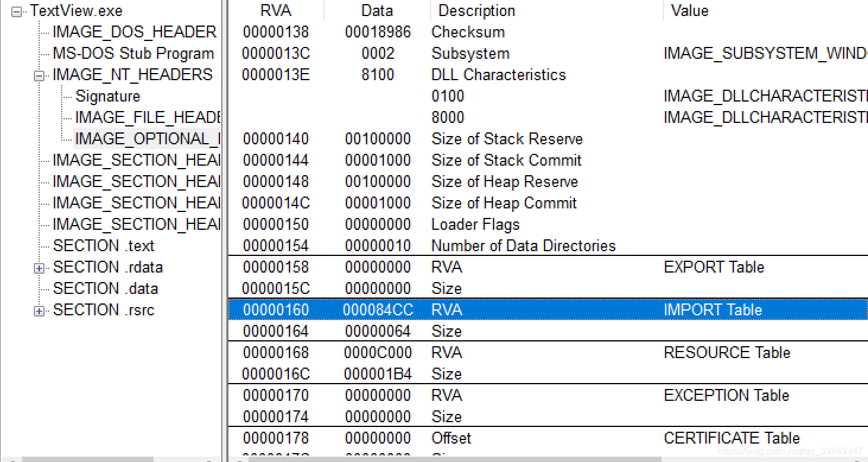Select Signature under IMAGE_NT_HEADERS
This screenshot has width=868, height=462.
[107, 96]
